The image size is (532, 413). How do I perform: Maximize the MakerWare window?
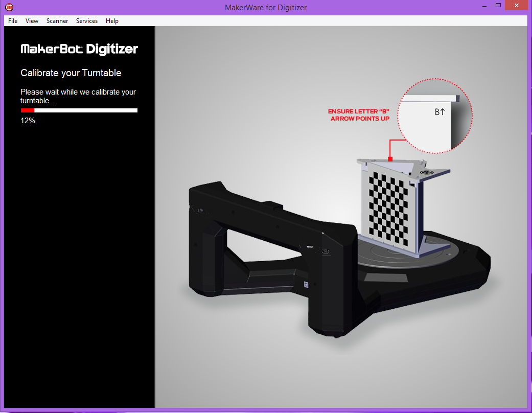tap(498, 6)
